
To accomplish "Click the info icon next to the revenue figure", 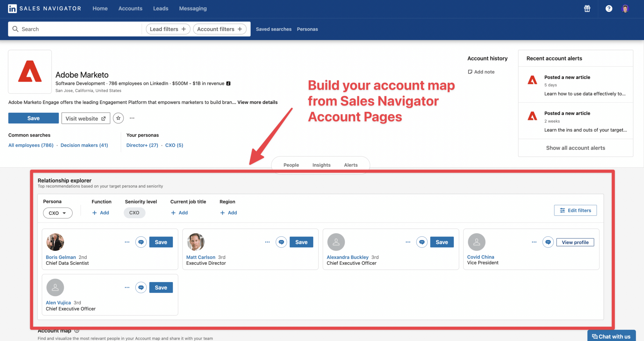I will [x=228, y=83].
